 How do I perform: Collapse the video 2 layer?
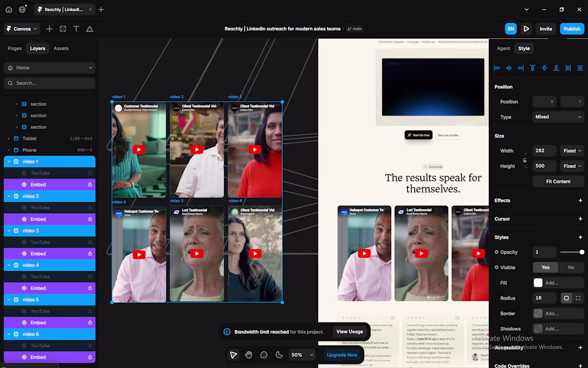coord(9,196)
